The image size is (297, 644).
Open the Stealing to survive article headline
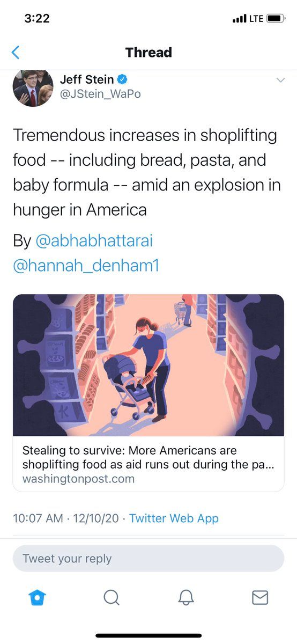(148, 457)
